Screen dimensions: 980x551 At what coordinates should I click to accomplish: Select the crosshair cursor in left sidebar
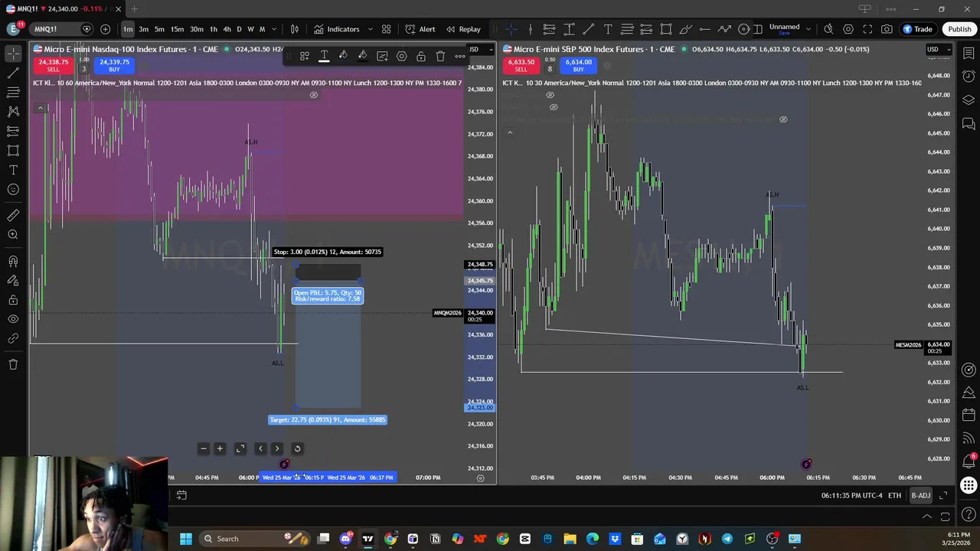click(13, 53)
